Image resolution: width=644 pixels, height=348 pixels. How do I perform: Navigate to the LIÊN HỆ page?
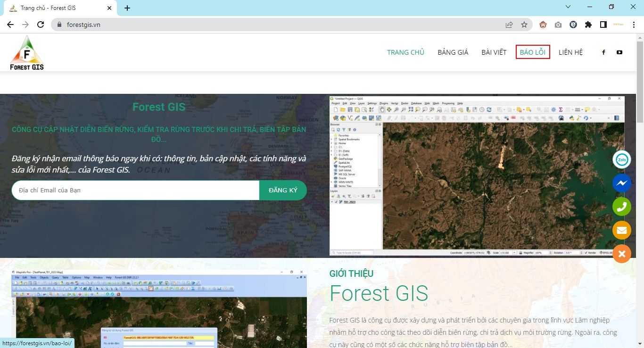[570, 52]
